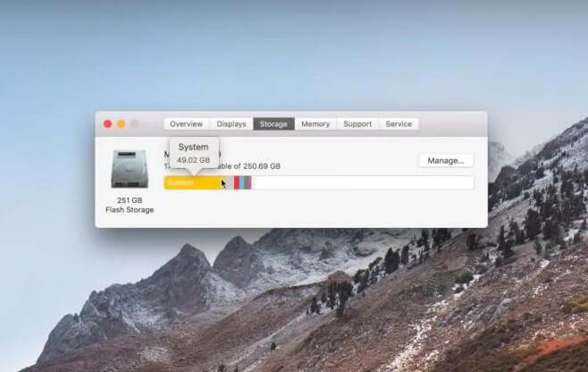Click the flash storage drive icon
Image resolution: width=588 pixels, height=372 pixels.
click(x=130, y=169)
